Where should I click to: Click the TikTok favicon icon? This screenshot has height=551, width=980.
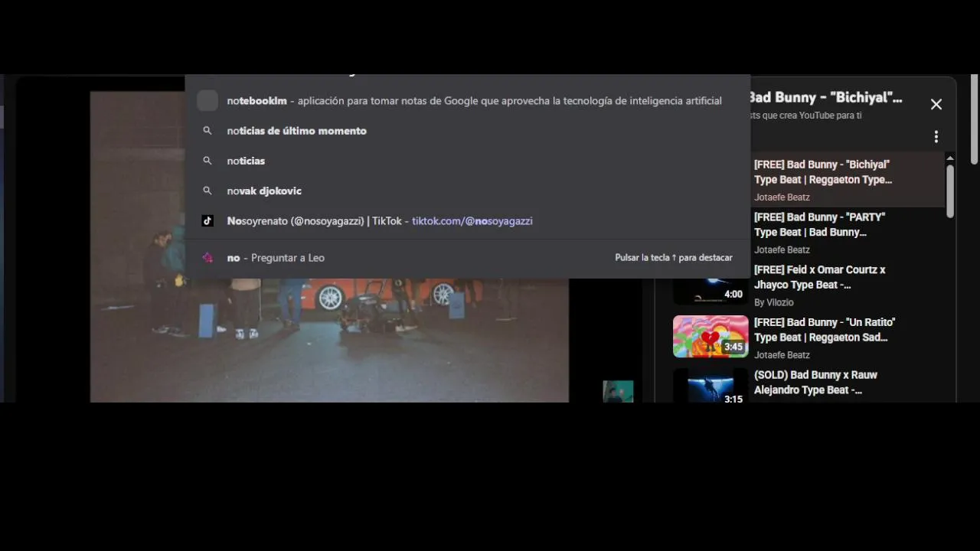[207, 220]
